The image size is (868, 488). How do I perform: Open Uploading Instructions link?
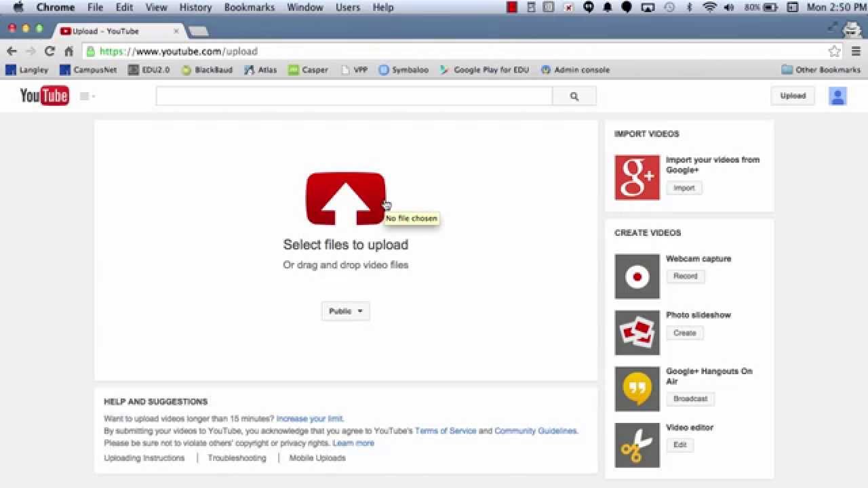tap(144, 458)
